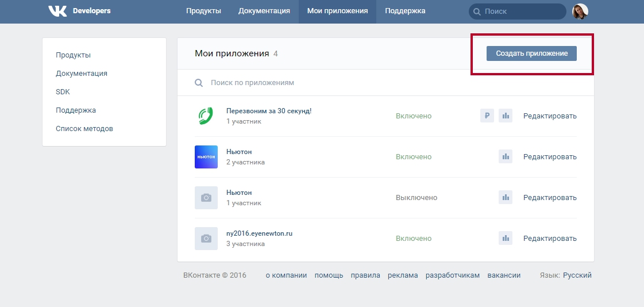Click Включено status of ny2016.eyenewton.ru
The width and height of the screenshot is (644, 307).
click(x=414, y=239)
